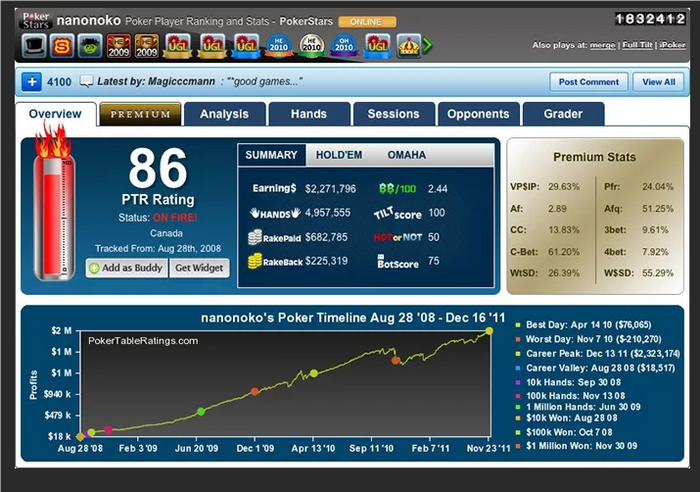This screenshot has width=700, height=492.
Task: Click the 4100 vote count
Action: (x=59, y=82)
